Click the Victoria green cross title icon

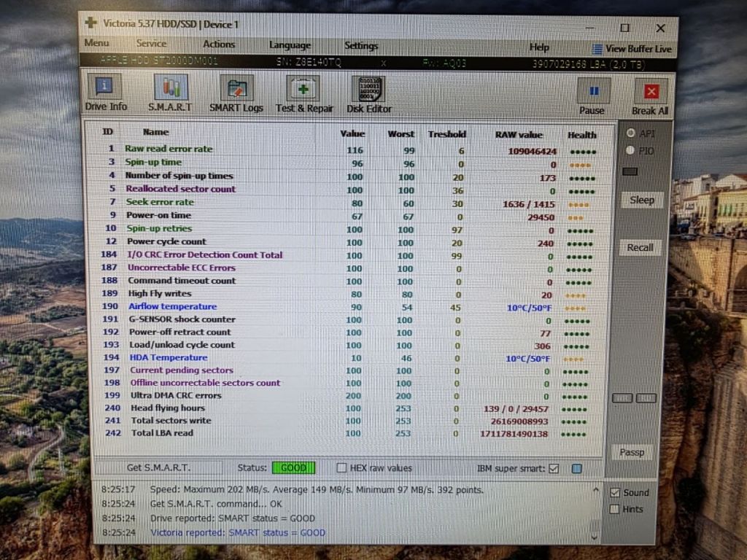point(90,23)
